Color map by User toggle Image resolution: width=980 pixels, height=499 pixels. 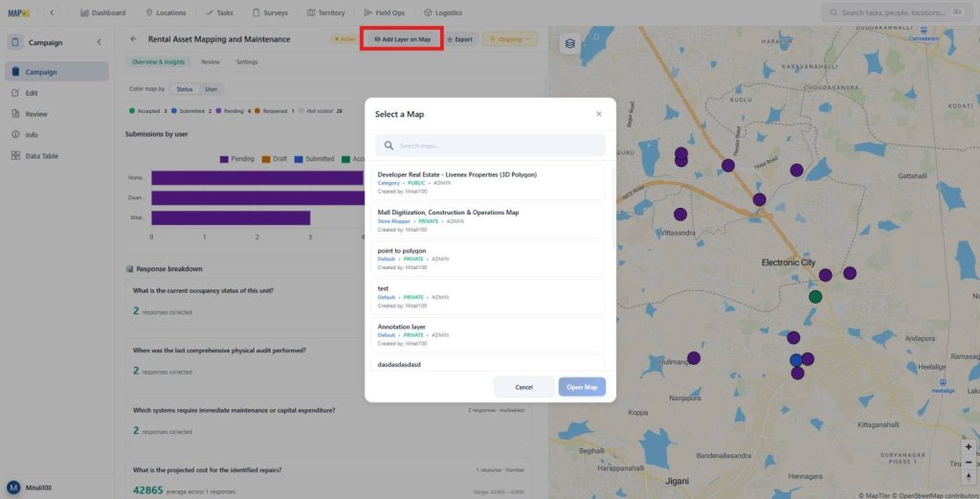point(212,89)
